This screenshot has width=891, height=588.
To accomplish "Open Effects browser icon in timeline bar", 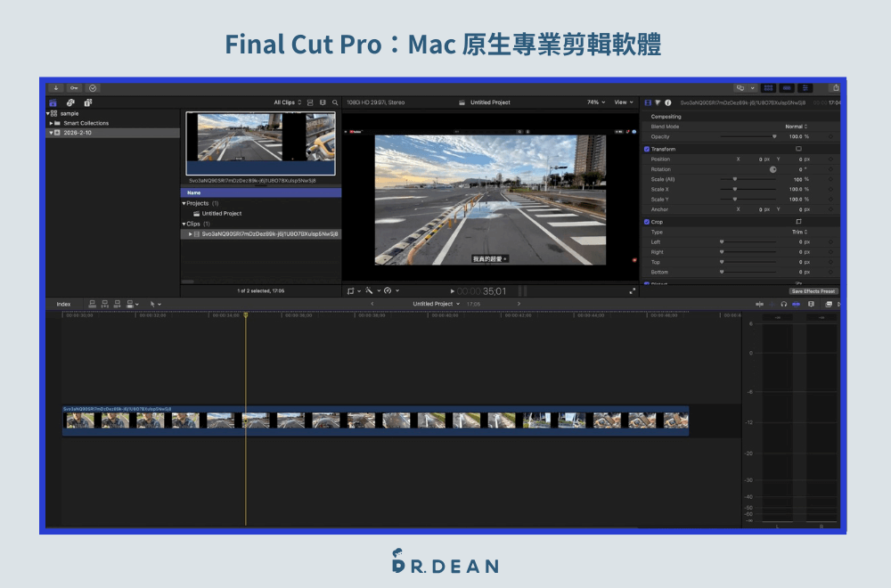I will pos(829,305).
